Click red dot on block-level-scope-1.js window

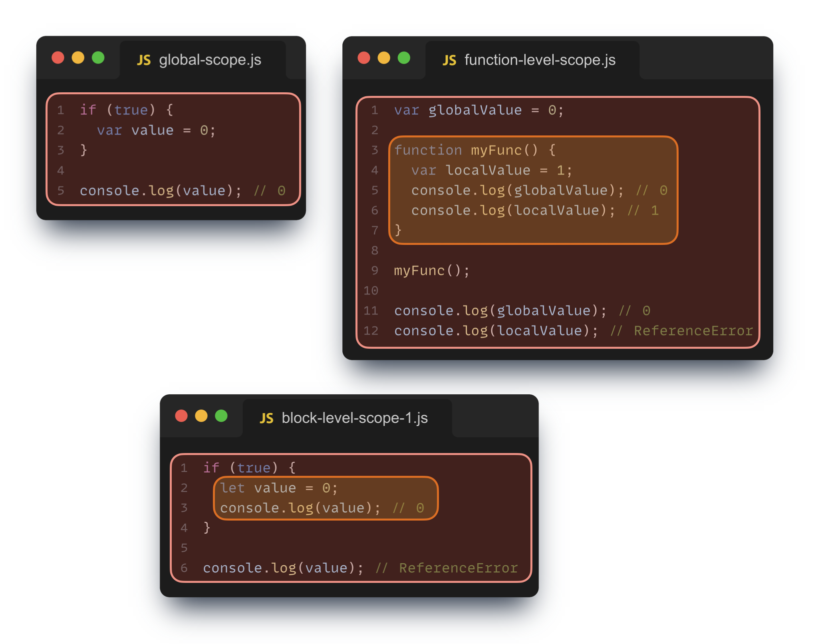pos(181,416)
